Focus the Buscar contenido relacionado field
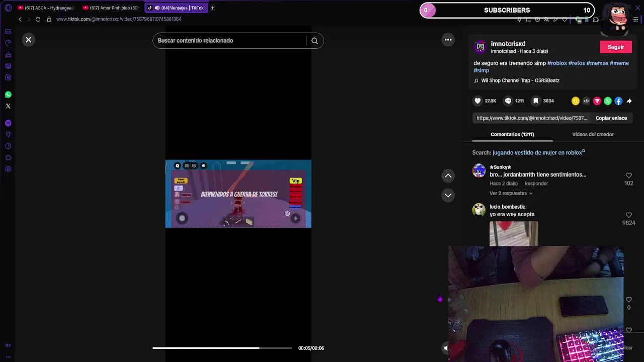 pos(231,41)
